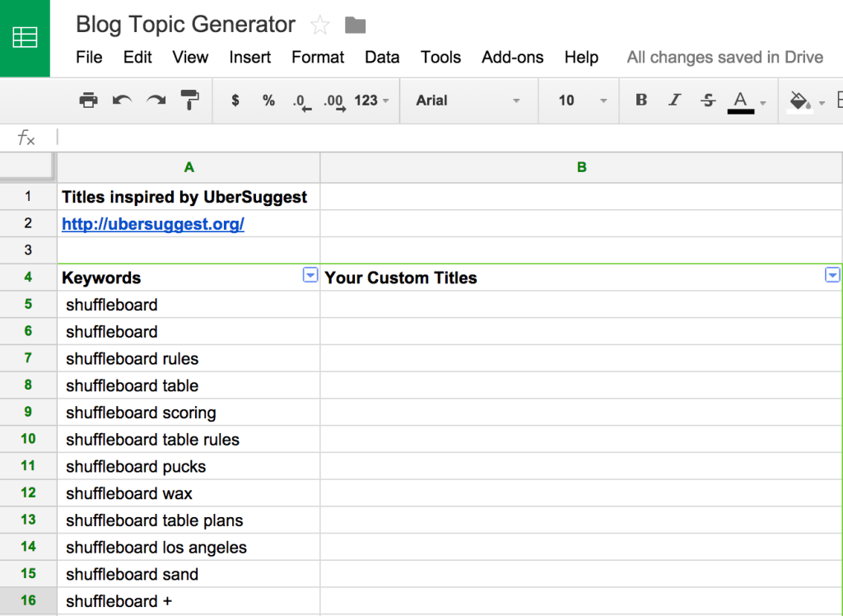
Task: Select the Keywords header cell
Action: pos(189,278)
